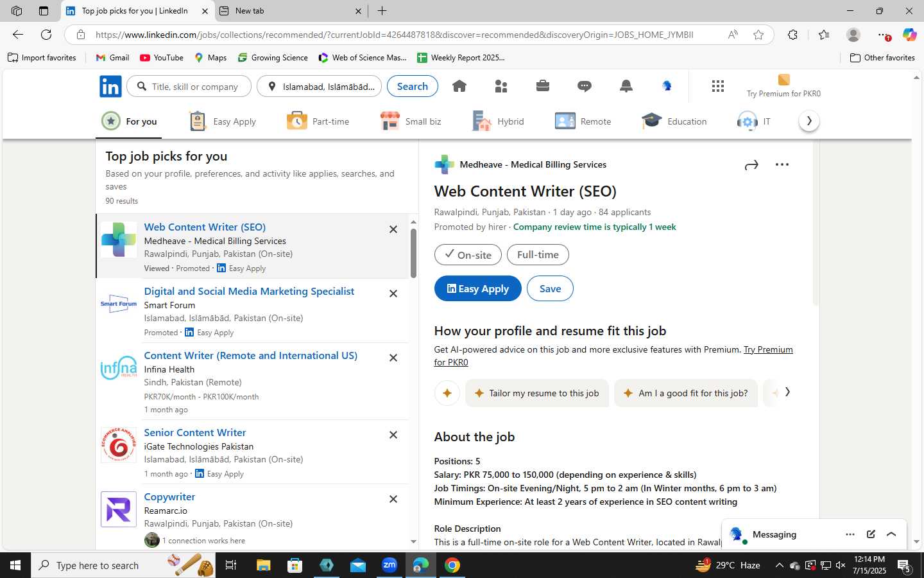Open File Explorer from taskbar
This screenshot has height=578, width=924.
click(264, 565)
